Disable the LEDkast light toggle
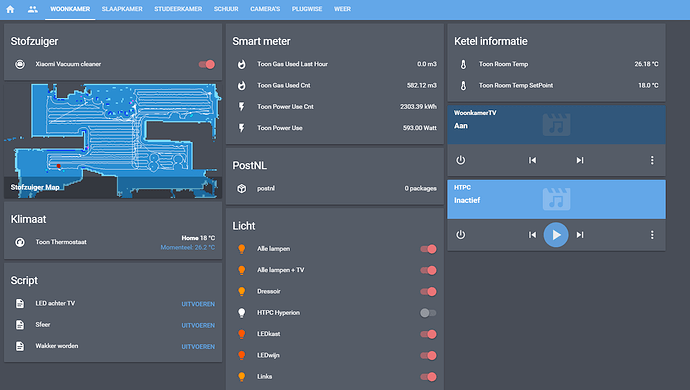 pyautogui.click(x=428, y=334)
